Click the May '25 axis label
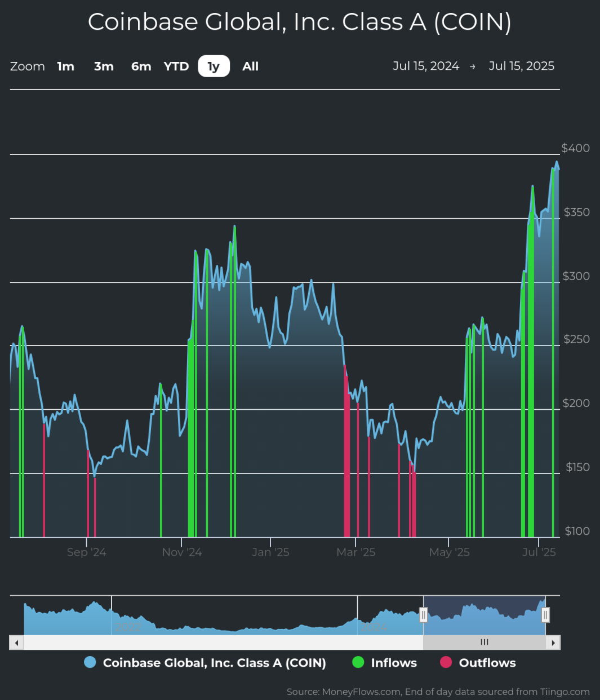The width and height of the screenshot is (600, 700). click(449, 552)
